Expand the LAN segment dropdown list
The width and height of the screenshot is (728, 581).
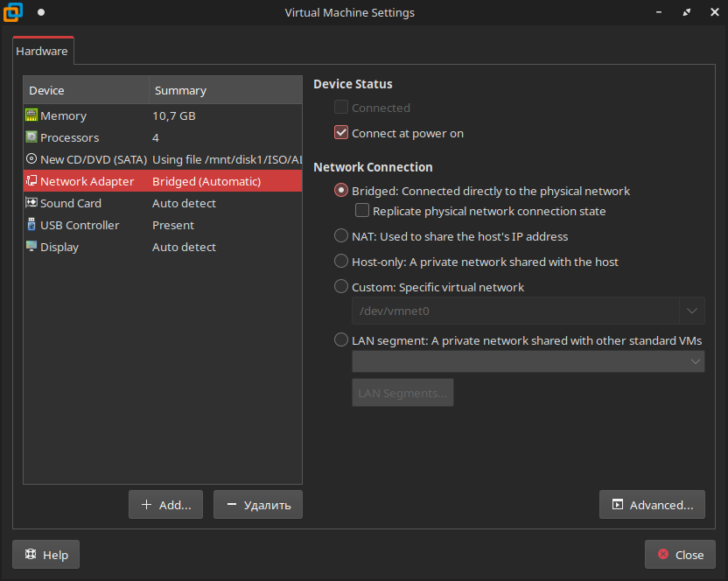696,361
